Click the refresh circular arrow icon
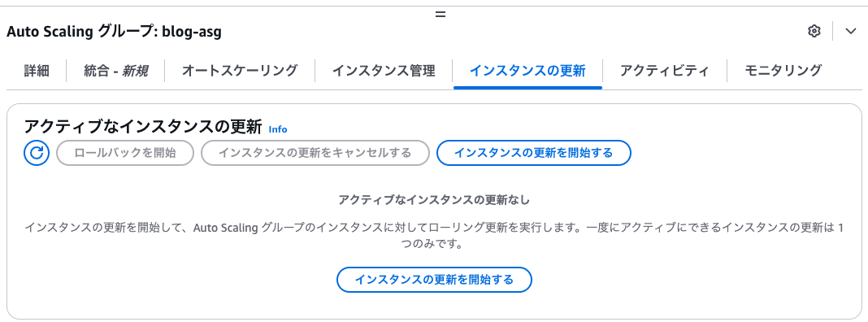 (37, 153)
